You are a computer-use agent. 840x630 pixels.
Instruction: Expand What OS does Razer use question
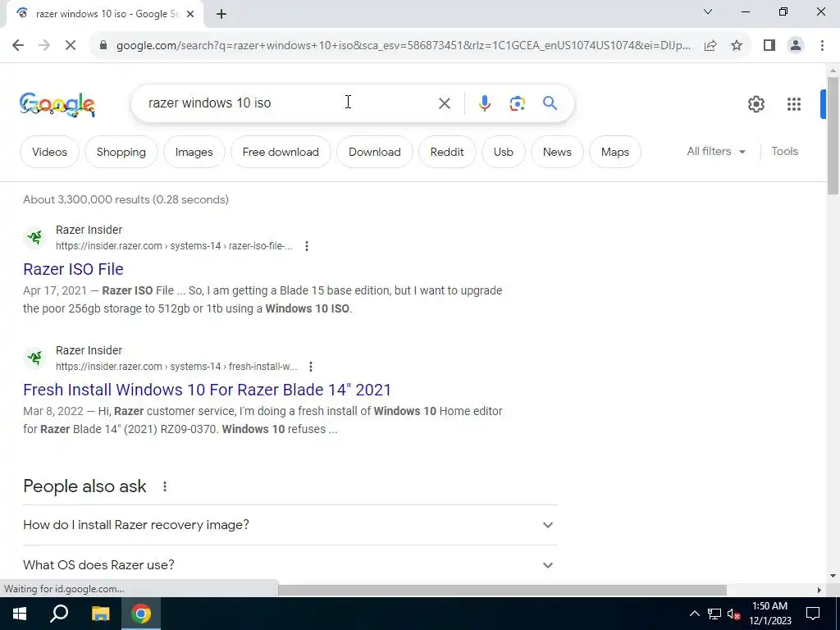tap(290, 564)
